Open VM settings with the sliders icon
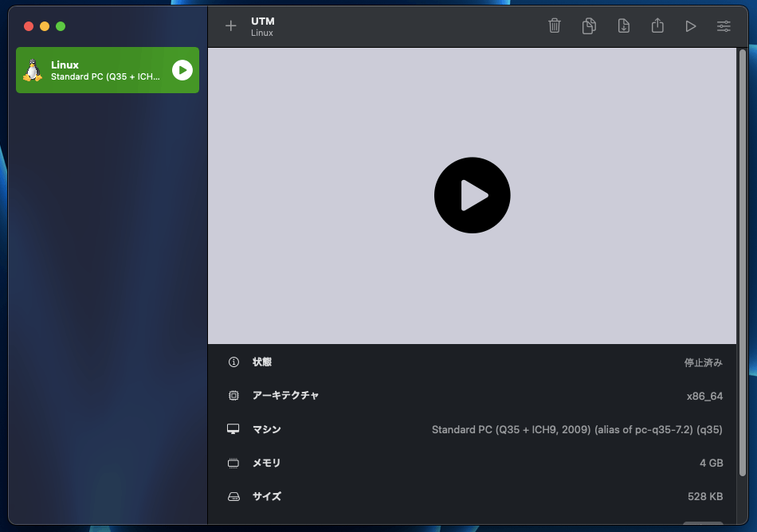Viewport: 757px width, 532px height. click(724, 26)
